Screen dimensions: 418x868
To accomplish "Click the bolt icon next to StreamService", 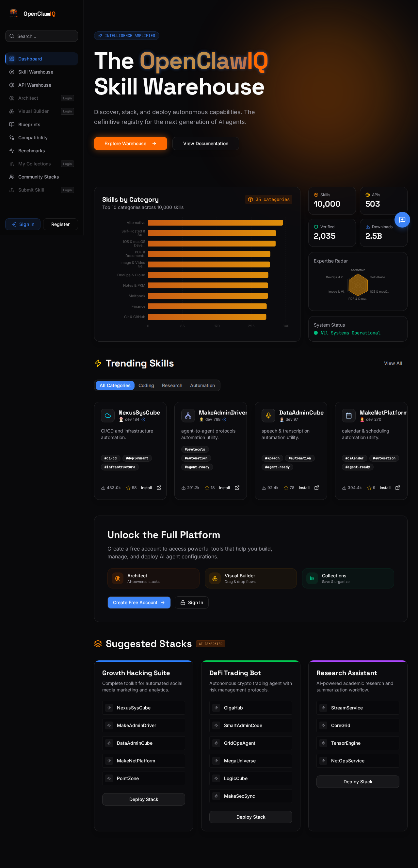I will (x=323, y=707).
